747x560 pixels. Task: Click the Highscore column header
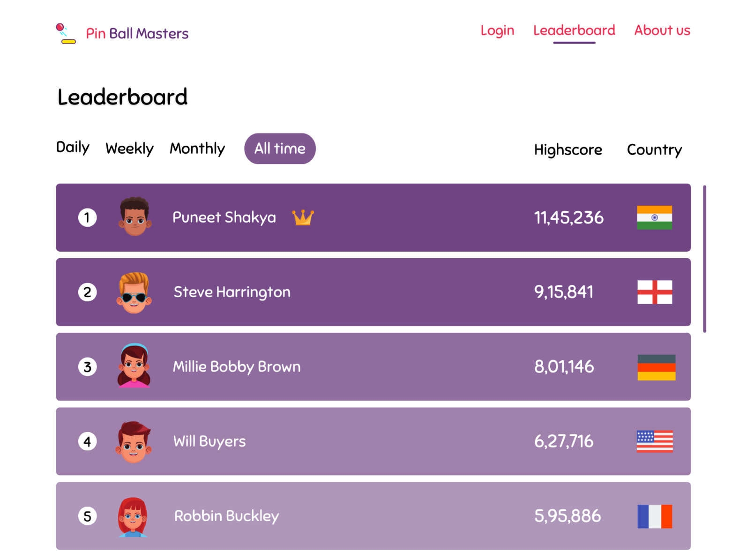point(568,149)
